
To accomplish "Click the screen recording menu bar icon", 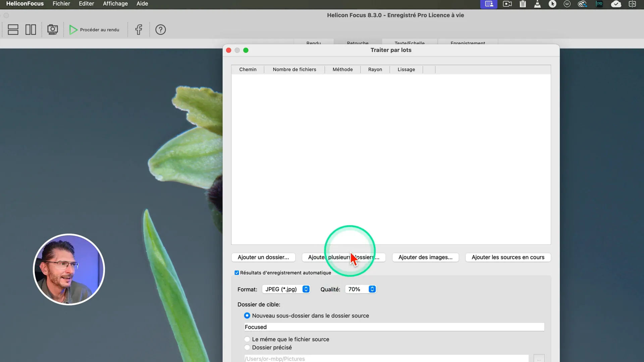I will click(507, 4).
